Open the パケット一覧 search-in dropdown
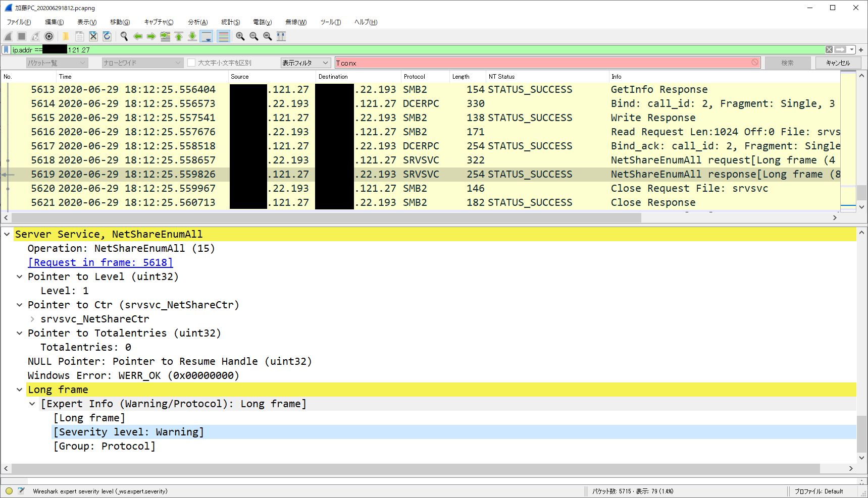Image resolution: width=868 pixels, height=498 pixels. coord(57,63)
